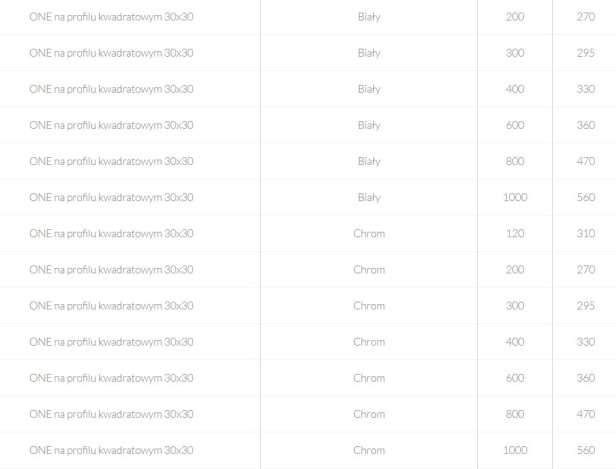Select the Biały cell in the 1000 row
The height and width of the screenshot is (469, 616).
tap(369, 198)
